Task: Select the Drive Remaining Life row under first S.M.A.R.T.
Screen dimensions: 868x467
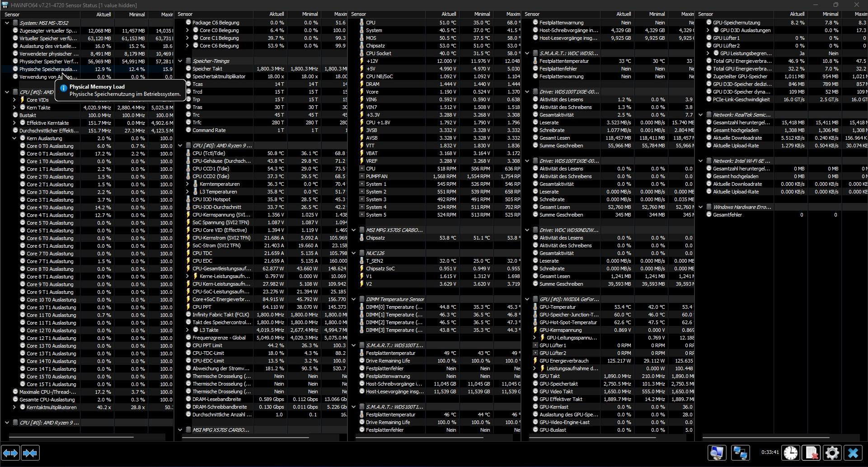Action: click(x=435, y=361)
